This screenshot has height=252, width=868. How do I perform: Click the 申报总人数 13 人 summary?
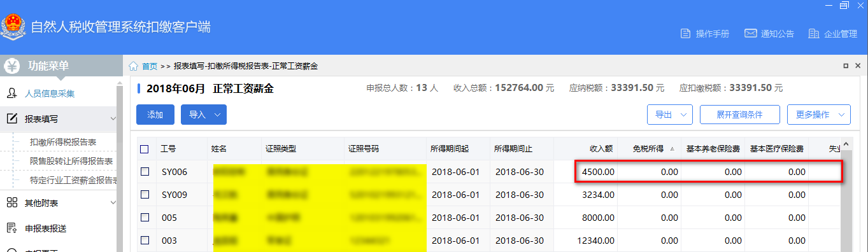402,88
